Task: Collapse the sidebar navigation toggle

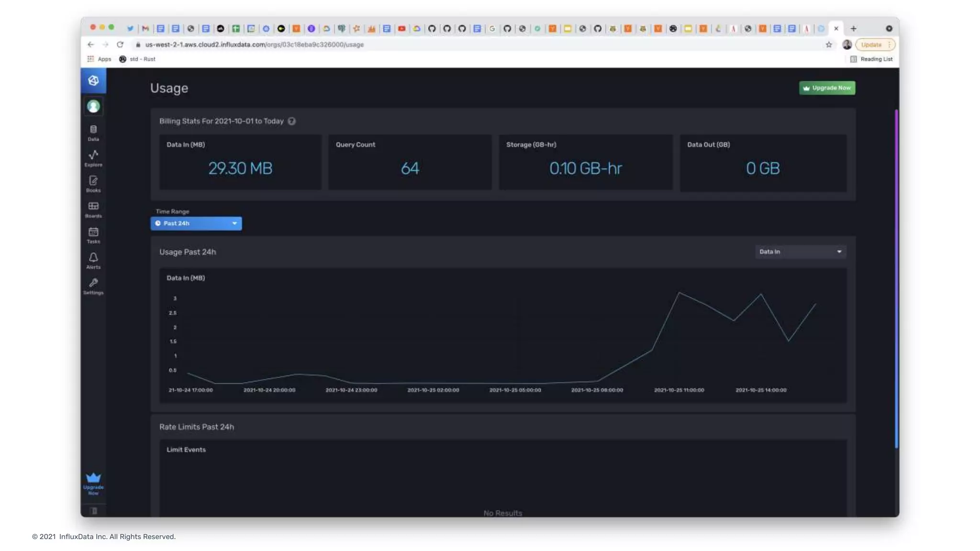Action: 94,511
